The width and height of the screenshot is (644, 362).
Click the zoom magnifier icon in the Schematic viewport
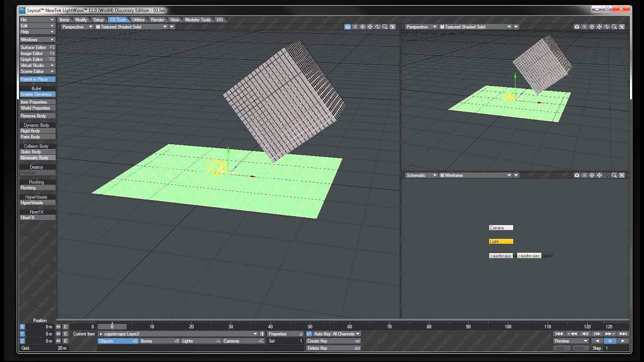pyautogui.click(x=614, y=175)
